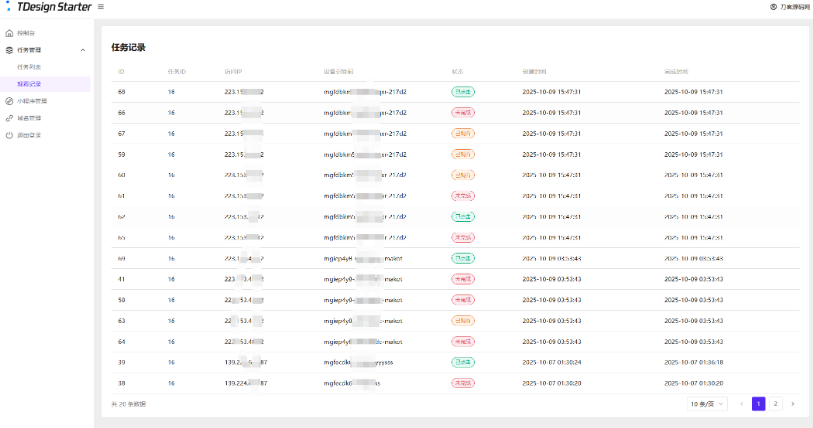Viewport: 813px width, 428px height.
Task: Toggle the sidebar collapse hamburger icon
Action: [x=100, y=7]
